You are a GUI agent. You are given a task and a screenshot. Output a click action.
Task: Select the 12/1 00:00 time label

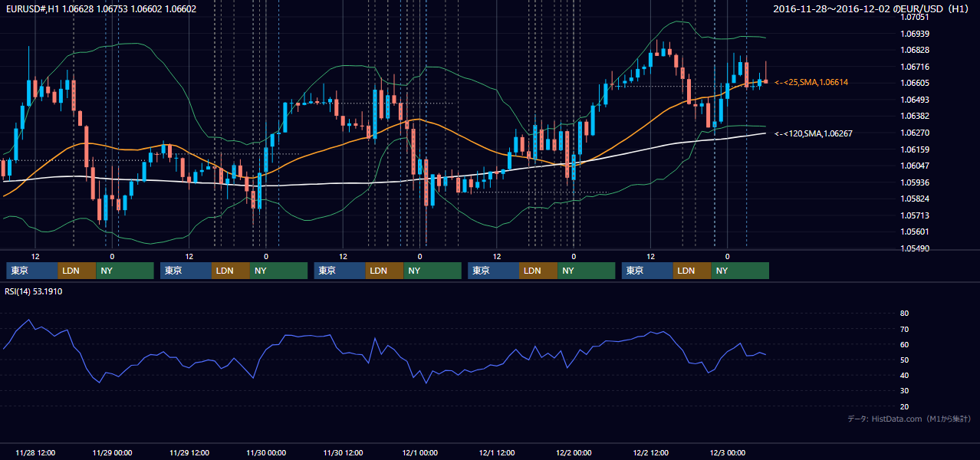(x=420, y=452)
